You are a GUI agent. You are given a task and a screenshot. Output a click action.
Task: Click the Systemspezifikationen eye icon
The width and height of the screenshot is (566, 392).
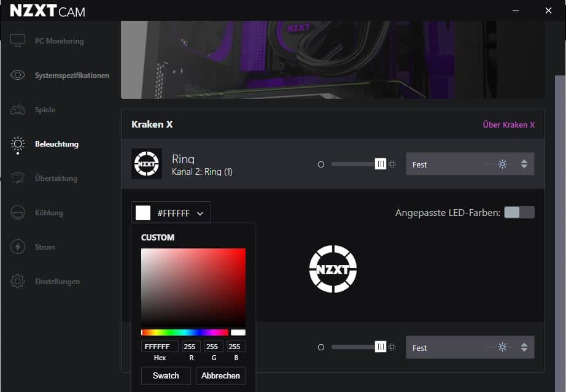(18, 75)
